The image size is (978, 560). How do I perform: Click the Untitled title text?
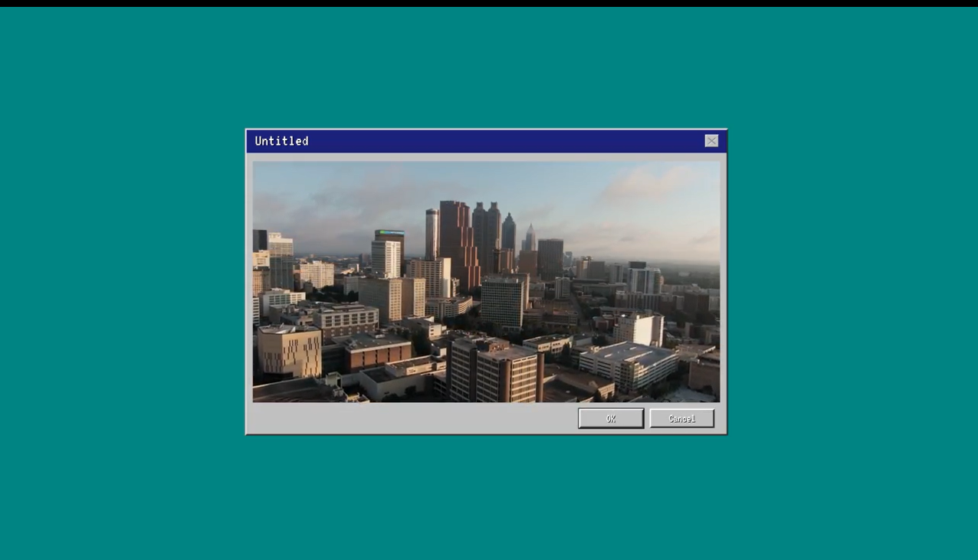281,141
